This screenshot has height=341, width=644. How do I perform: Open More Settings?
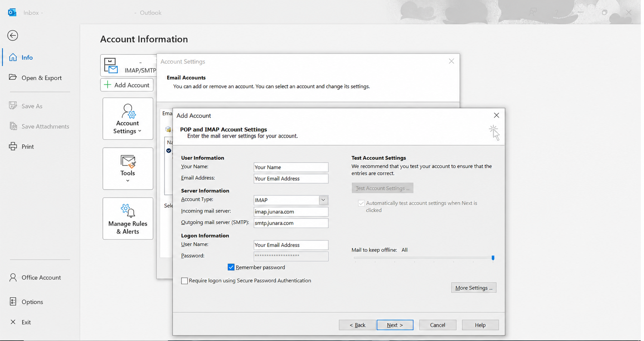coord(474,288)
